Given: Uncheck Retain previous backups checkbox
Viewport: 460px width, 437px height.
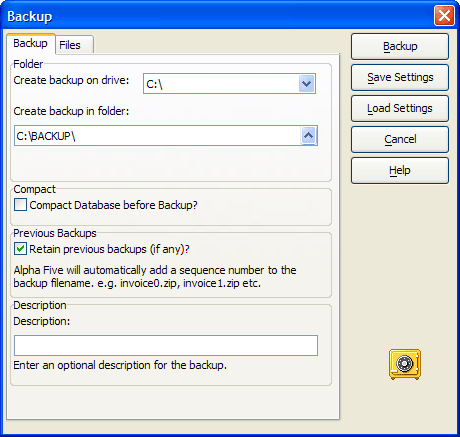Looking at the screenshot, I should [20, 249].
